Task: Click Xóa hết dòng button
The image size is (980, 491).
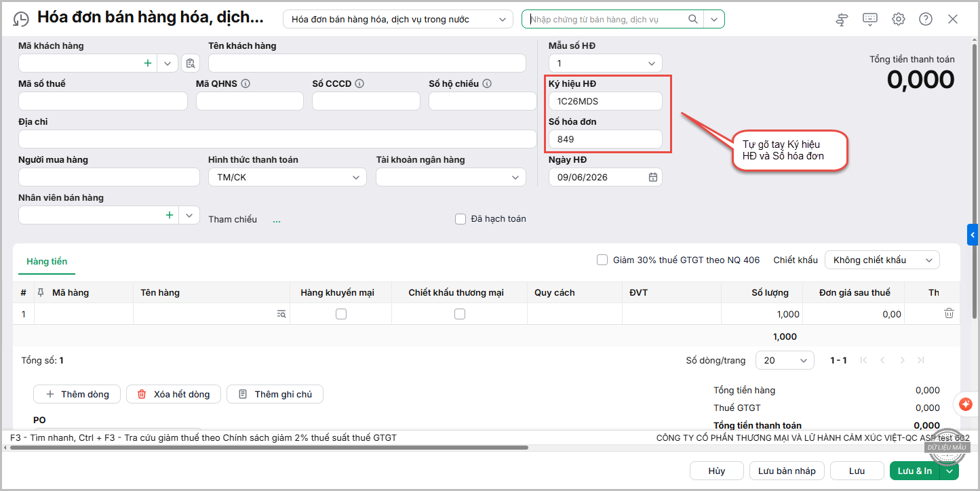Action: [174, 394]
